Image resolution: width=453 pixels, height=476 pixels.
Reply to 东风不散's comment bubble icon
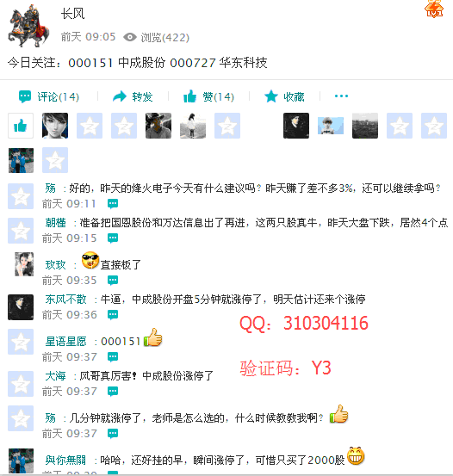113,314
